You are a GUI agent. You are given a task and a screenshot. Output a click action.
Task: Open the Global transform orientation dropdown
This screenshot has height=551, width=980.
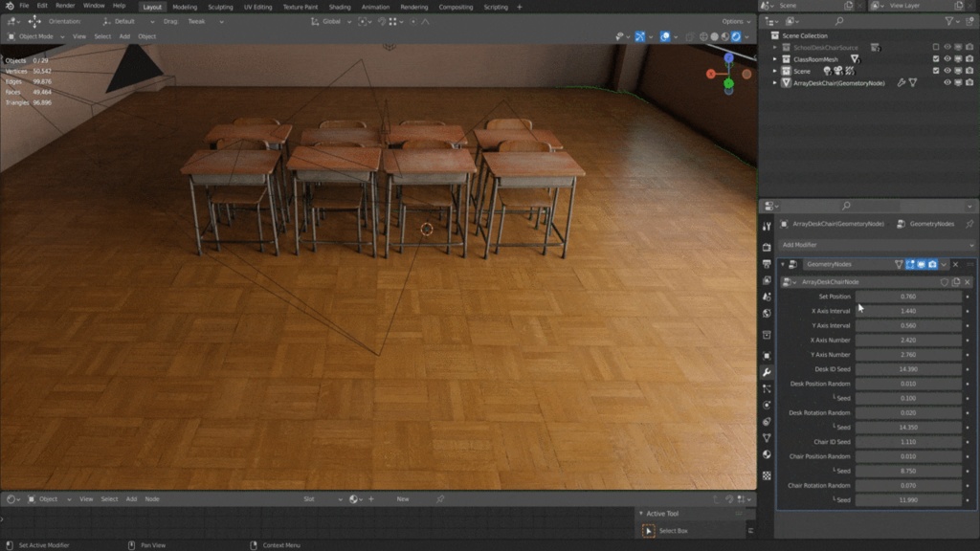coord(333,21)
